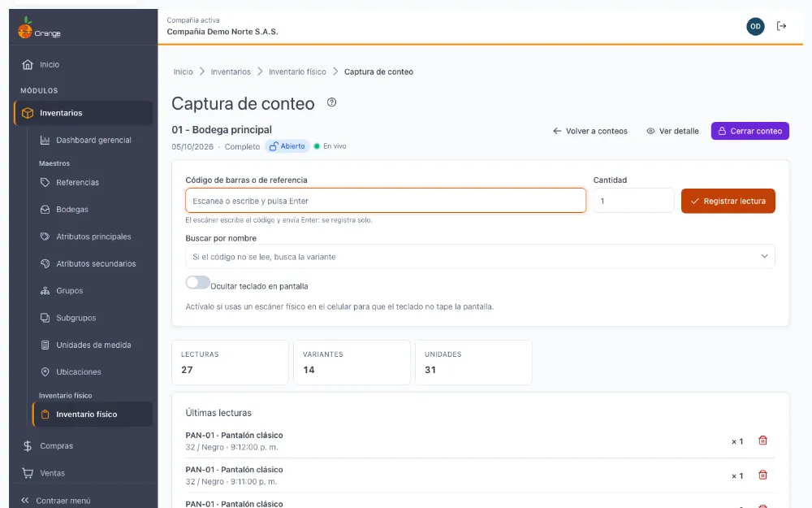812x508 pixels.
Task: Click the dropdown chevron of variant search
Action: tap(764, 256)
